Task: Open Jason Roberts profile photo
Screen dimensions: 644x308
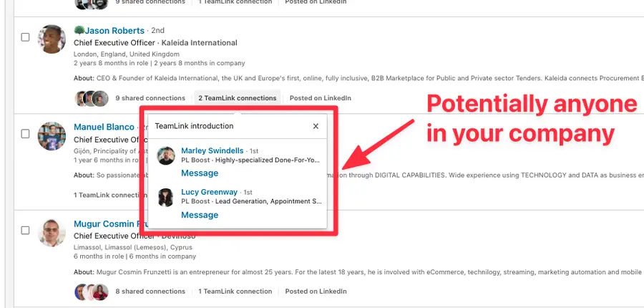Action: [x=52, y=39]
